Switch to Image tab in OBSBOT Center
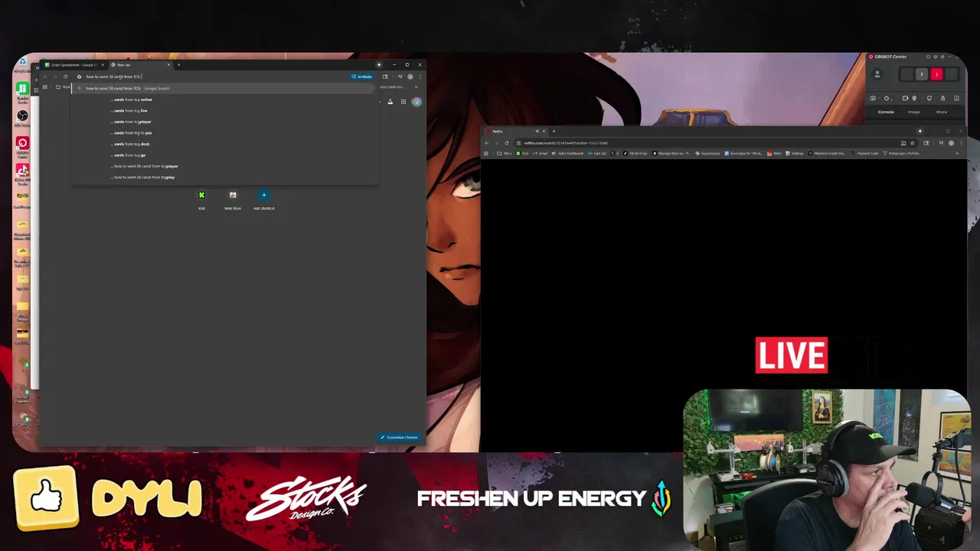980x551 pixels. 914,112
